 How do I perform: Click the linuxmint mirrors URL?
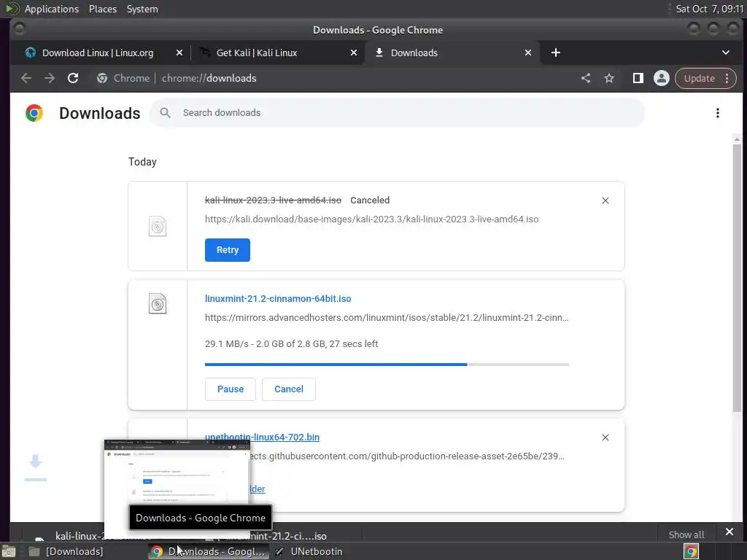(387, 318)
